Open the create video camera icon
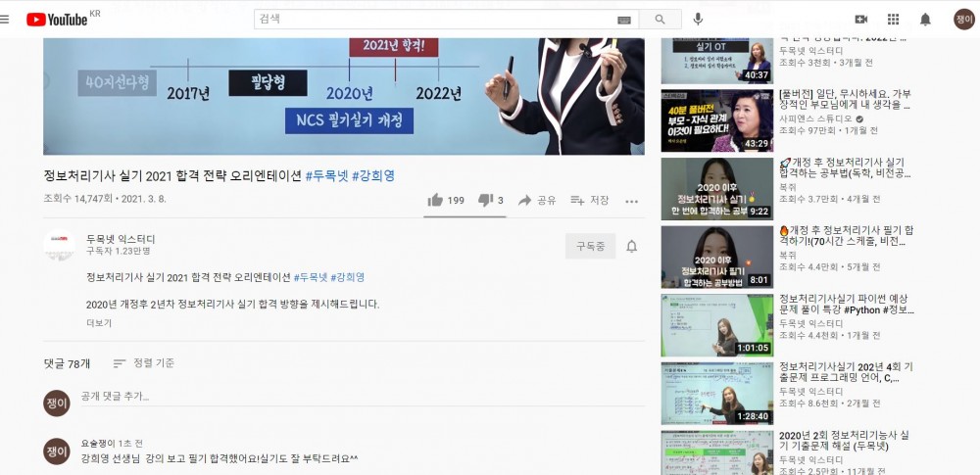 pos(861,20)
